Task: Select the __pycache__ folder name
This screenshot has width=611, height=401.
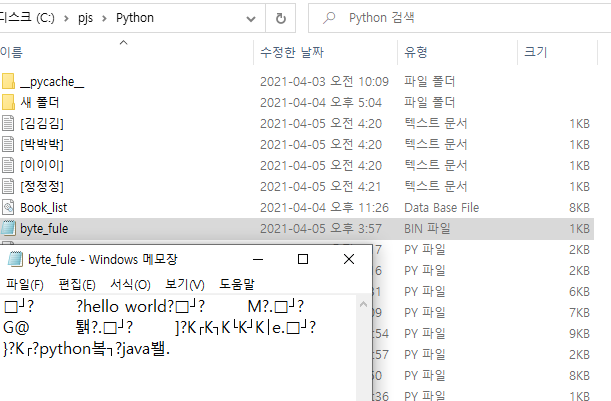Action: click(x=52, y=82)
